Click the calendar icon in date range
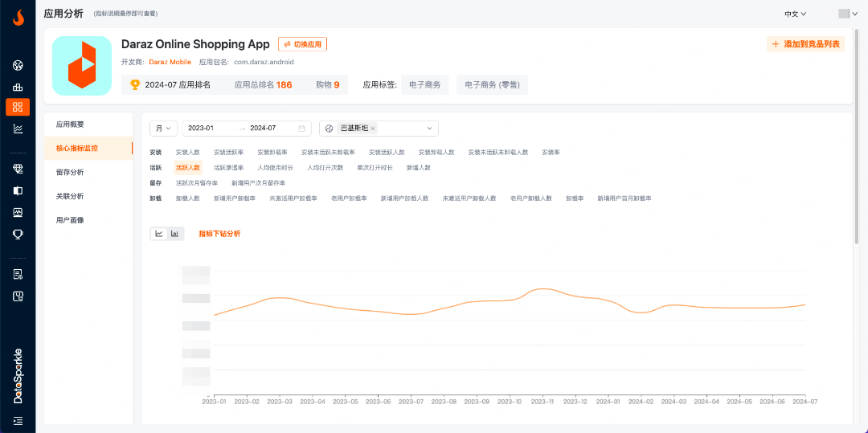Image resolution: width=868 pixels, height=433 pixels. pyautogui.click(x=301, y=129)
